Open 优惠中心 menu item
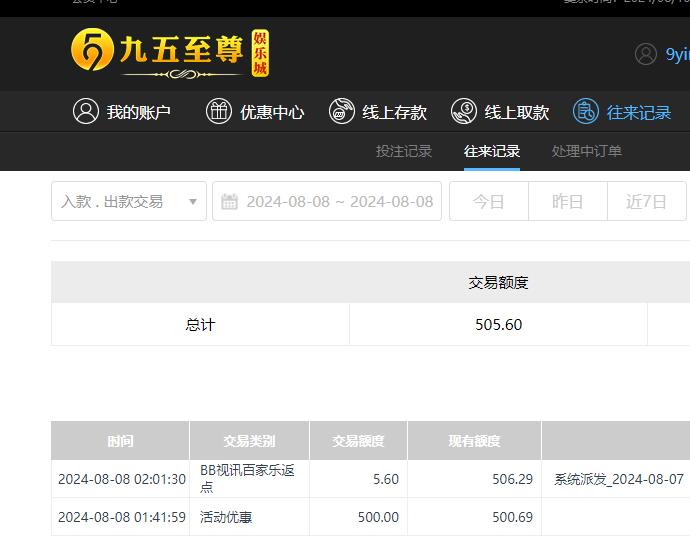The height and width of the screenshot is (536, 690). pyautogui.click(x=255, y=111)
